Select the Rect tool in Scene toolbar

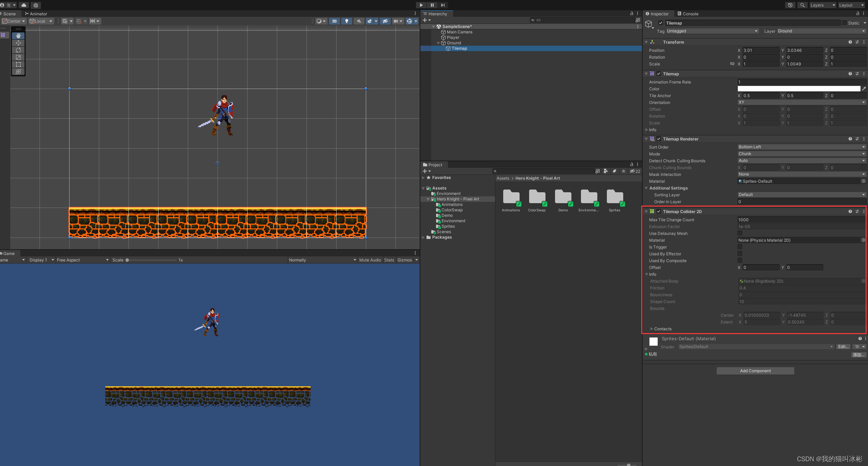(18, 64)
